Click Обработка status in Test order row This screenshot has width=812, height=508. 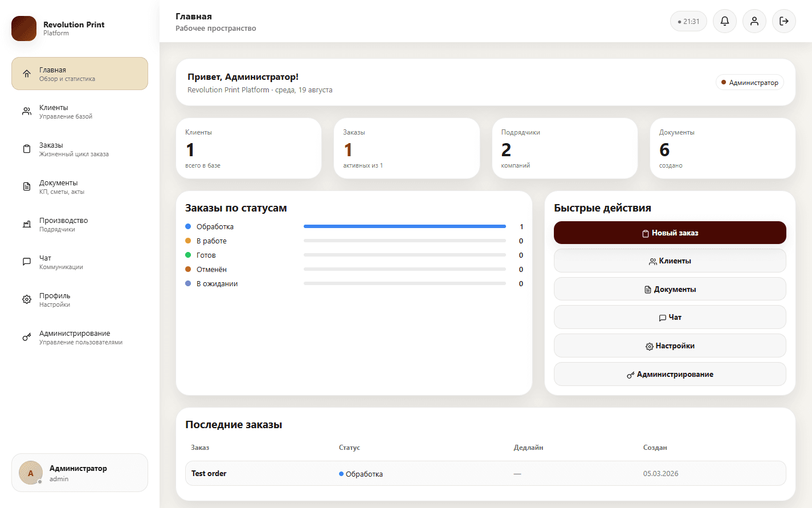pyautogui.click(x=361, y=474)
